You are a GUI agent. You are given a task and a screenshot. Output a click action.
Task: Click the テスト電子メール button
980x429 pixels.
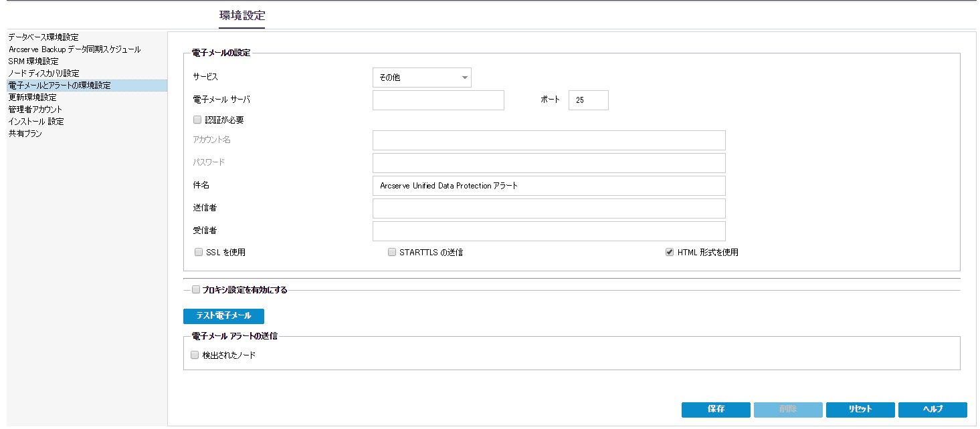click(x=223, y=316)
